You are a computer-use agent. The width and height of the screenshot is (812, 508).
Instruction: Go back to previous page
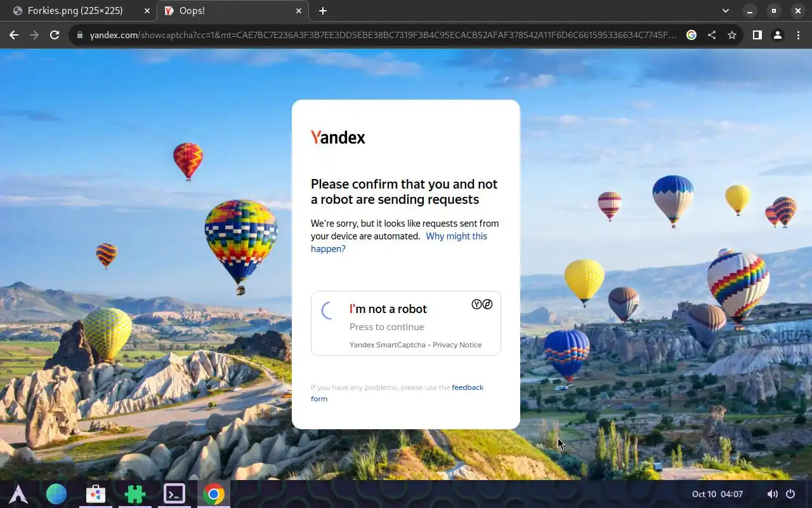[14, 35]
